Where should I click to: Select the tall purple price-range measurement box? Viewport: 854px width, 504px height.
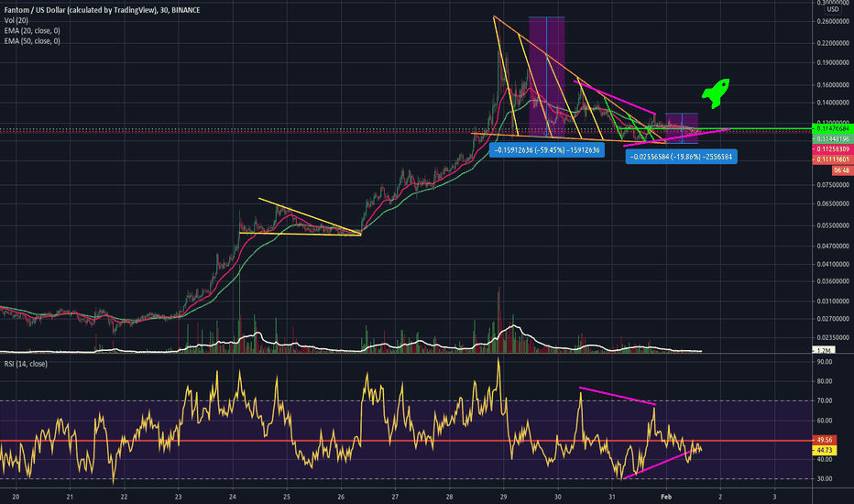547,76
